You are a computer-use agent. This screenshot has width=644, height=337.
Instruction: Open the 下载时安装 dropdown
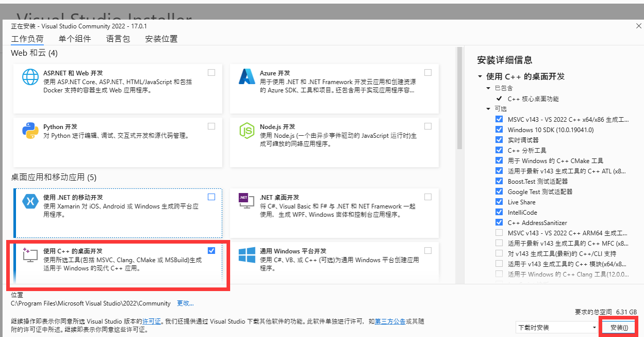click(556, 327)
